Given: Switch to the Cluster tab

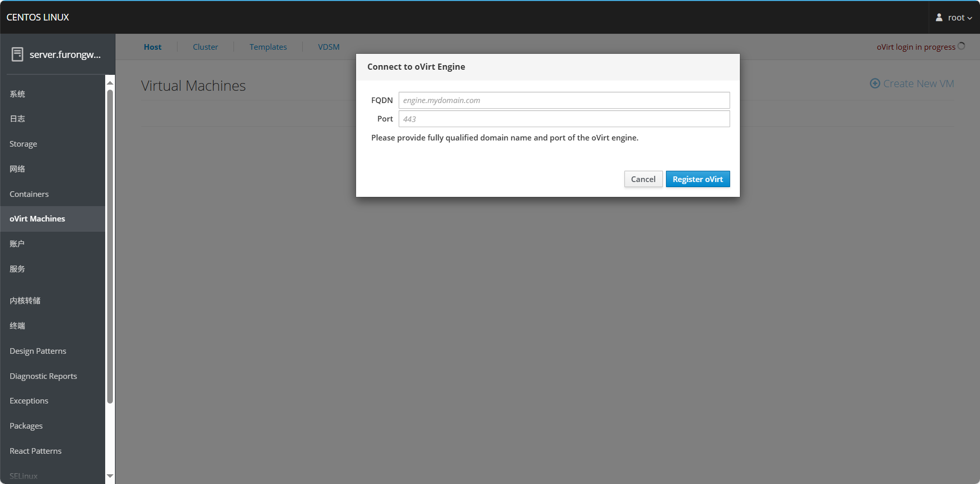Looking at the screenshot, I should pyautogui.click(x=205, y=47).
